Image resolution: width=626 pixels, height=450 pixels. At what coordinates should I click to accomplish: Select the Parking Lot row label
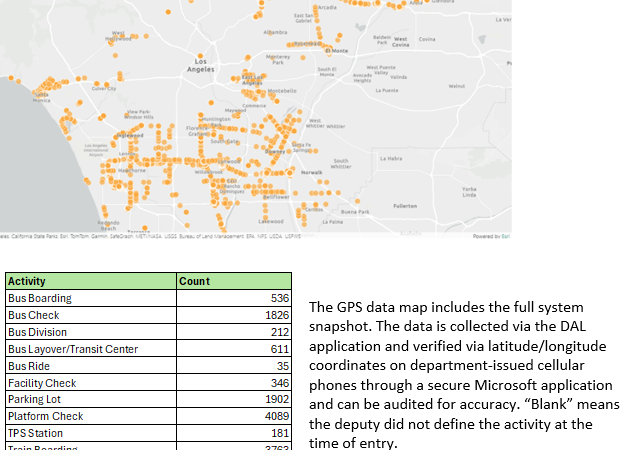point(35,400)
